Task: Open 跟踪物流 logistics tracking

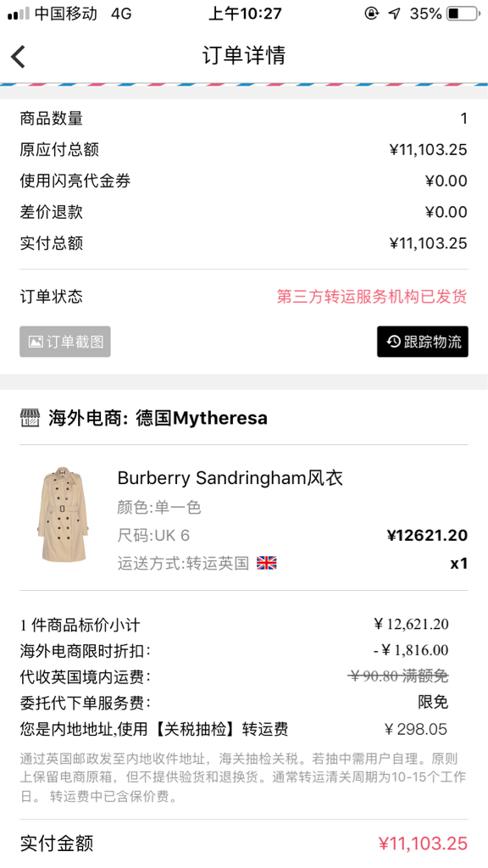Action: [423, 342]
